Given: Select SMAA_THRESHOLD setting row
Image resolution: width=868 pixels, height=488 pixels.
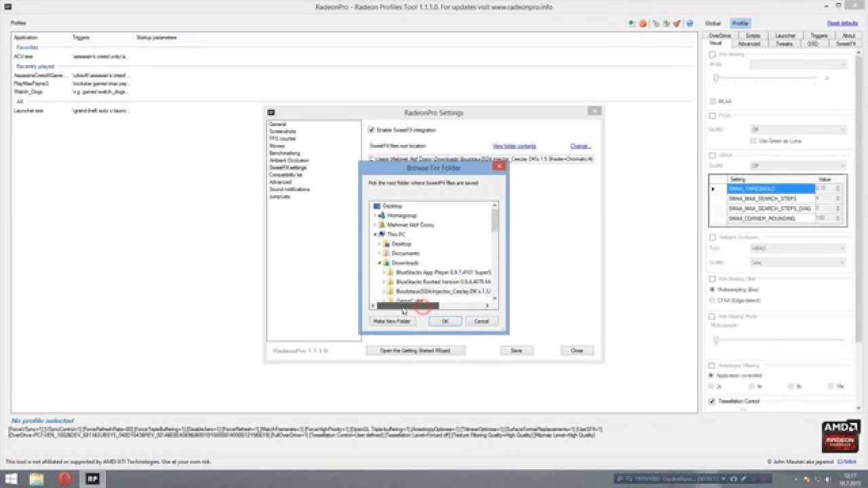Looking at the screenshot, I should pyautogui.click(x=770, y=188).
